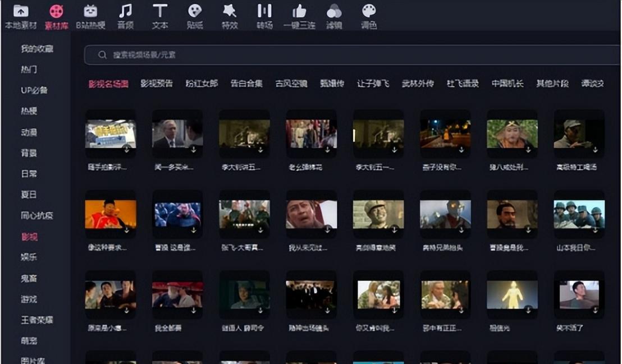Viewport: 622px width, 364px height.
Task: Download the 原来是小鬼 clip via its arrow
Action: pos(126,310)
